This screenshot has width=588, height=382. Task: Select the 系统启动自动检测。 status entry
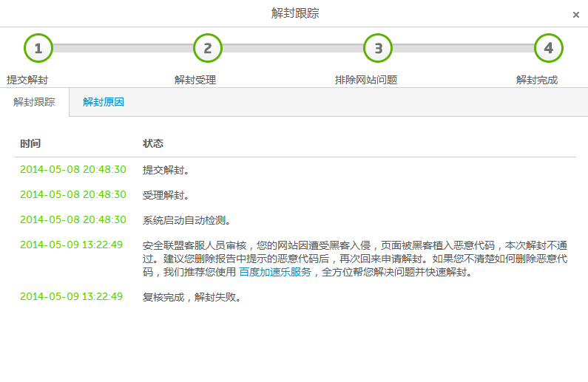tap(187, 220)
